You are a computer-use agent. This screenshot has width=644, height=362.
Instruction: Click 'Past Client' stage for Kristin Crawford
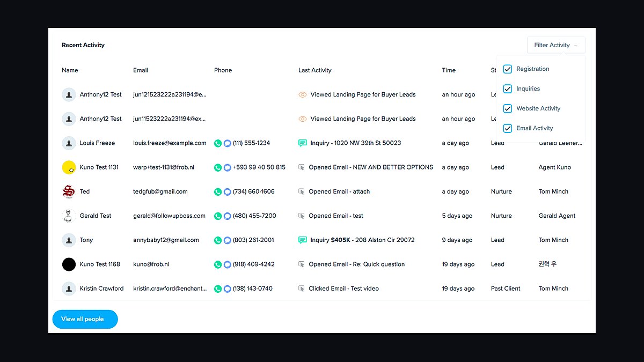[506, 289]
